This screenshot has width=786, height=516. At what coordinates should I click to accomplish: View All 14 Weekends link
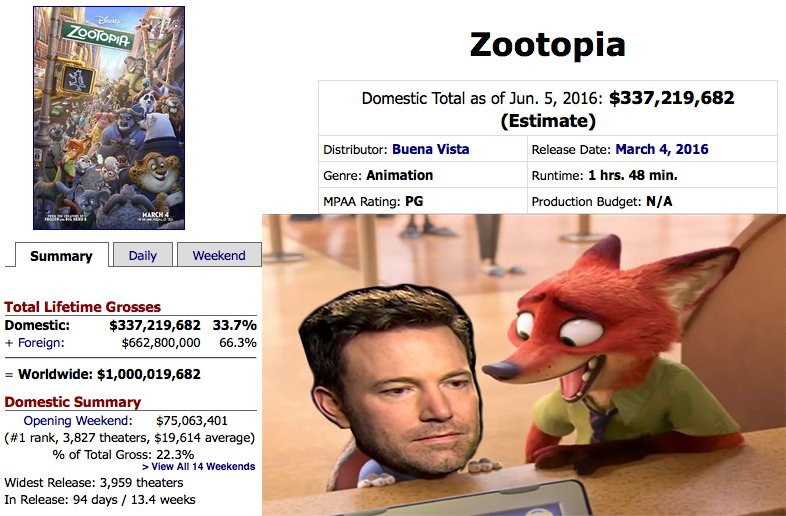click(199, 466)
